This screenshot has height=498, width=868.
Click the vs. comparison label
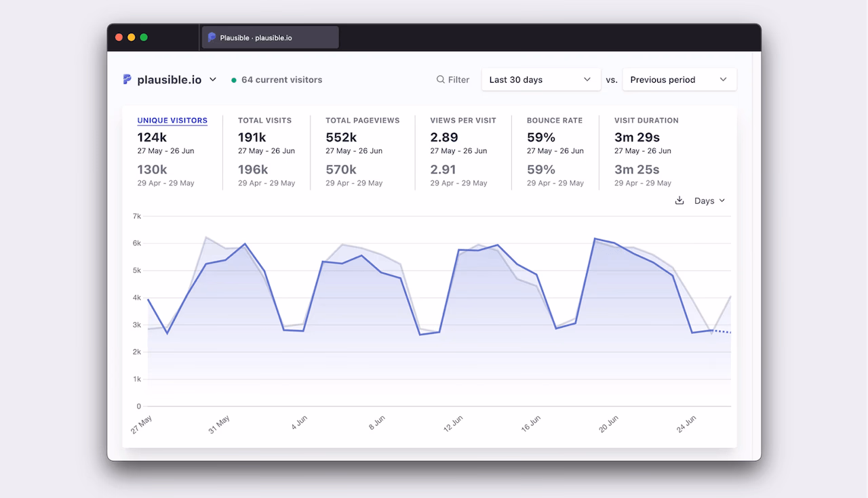[612, 80]
